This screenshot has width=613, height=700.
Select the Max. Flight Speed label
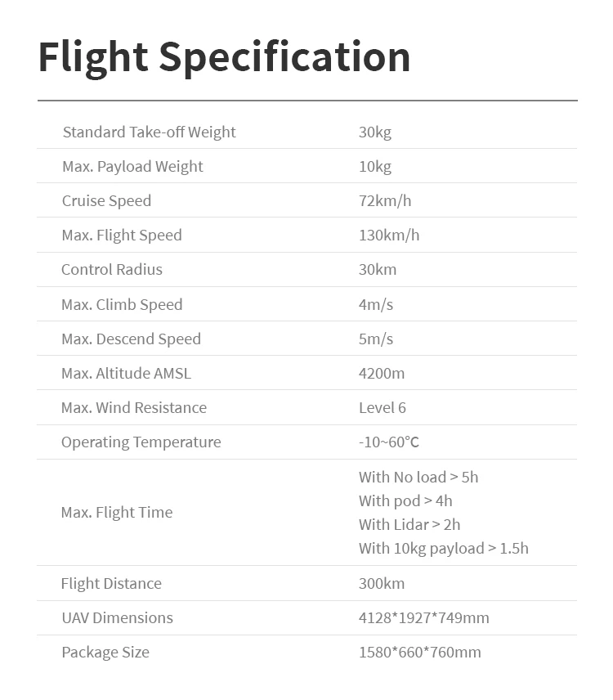[122, 236]
